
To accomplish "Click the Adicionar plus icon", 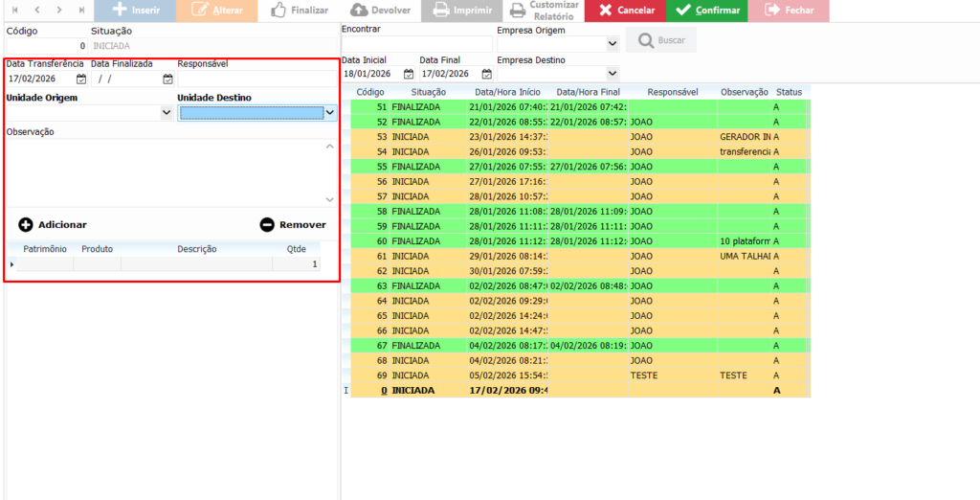I will click(26, 225).
